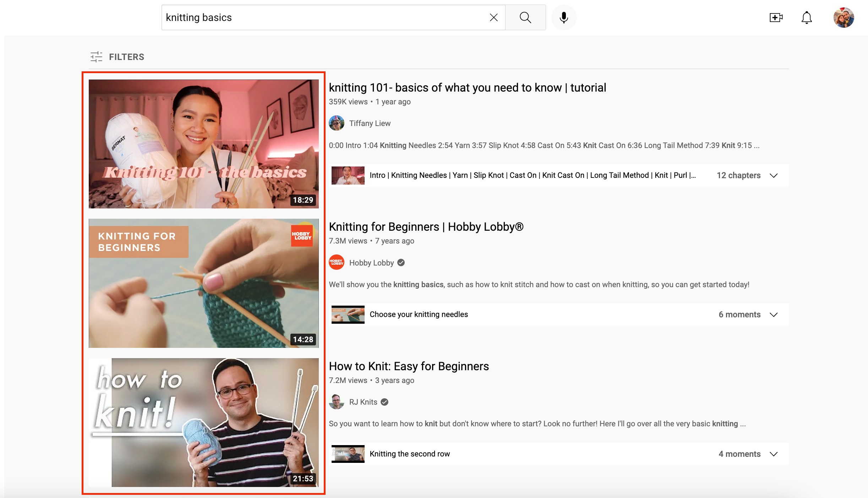
Task: Open the Knitting 101 the basics thumbnail
Action: click(x=204, y=144)
